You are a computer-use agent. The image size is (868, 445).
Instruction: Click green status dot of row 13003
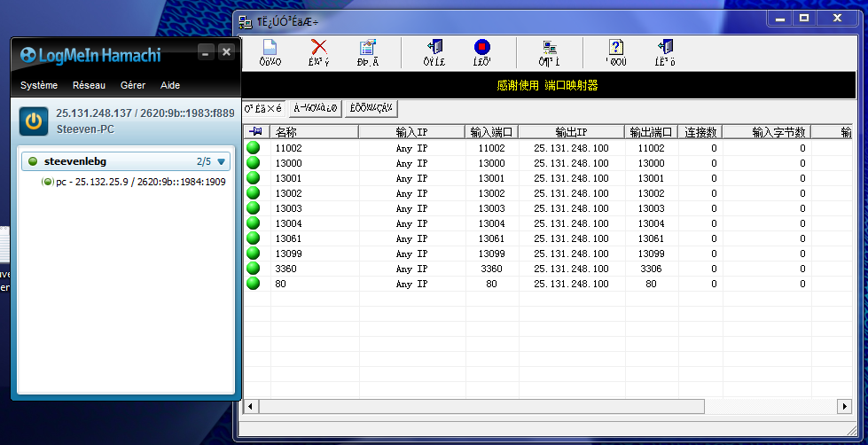(253, 208)
